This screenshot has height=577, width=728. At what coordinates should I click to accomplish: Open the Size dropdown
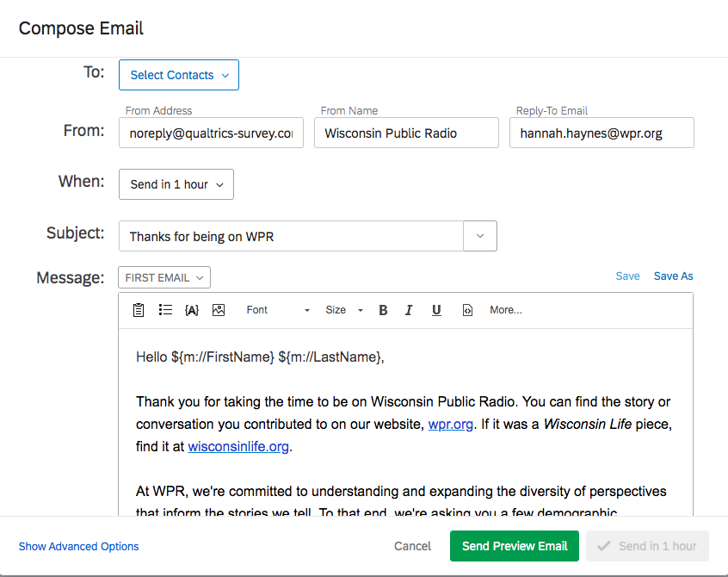point(343,310)
